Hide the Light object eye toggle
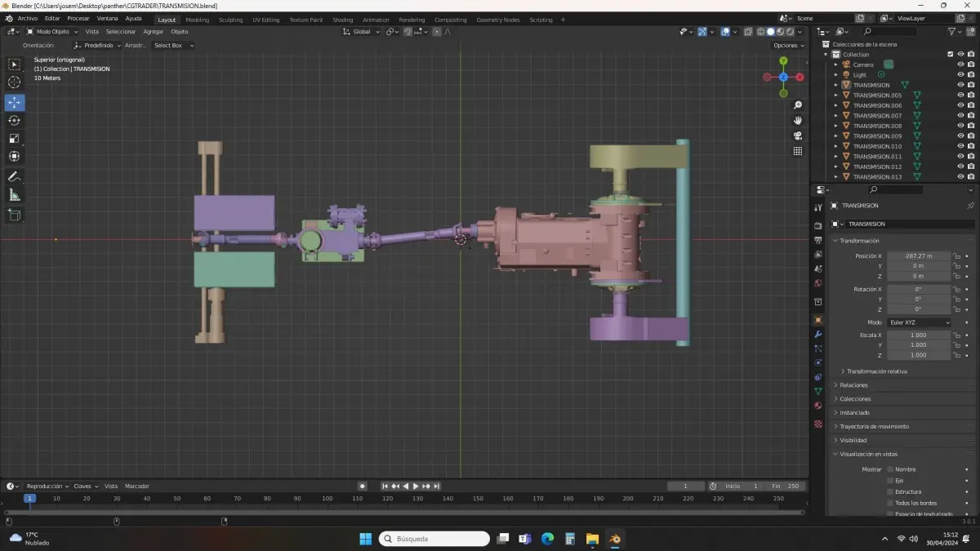This screenshot has height=551, width=980. point(960,75)
